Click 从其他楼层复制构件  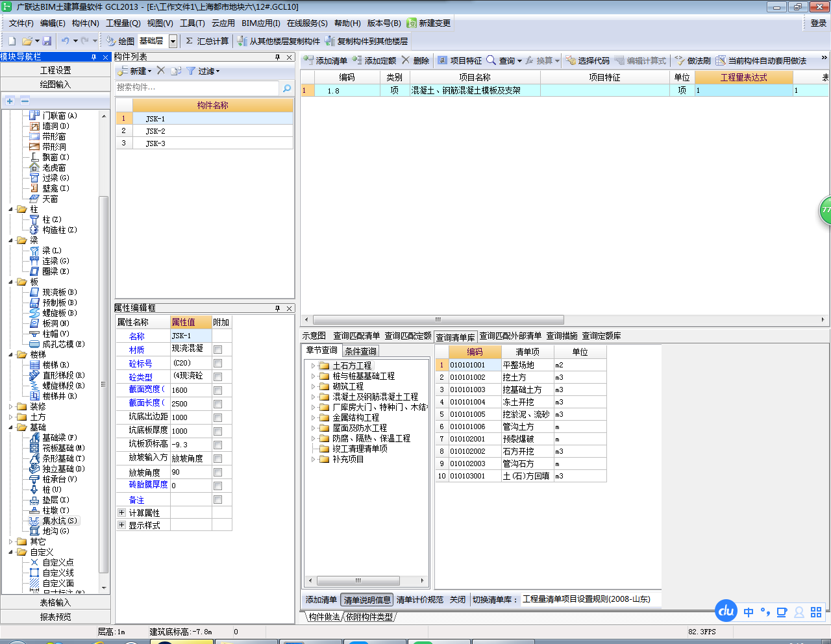pos(279,41)
